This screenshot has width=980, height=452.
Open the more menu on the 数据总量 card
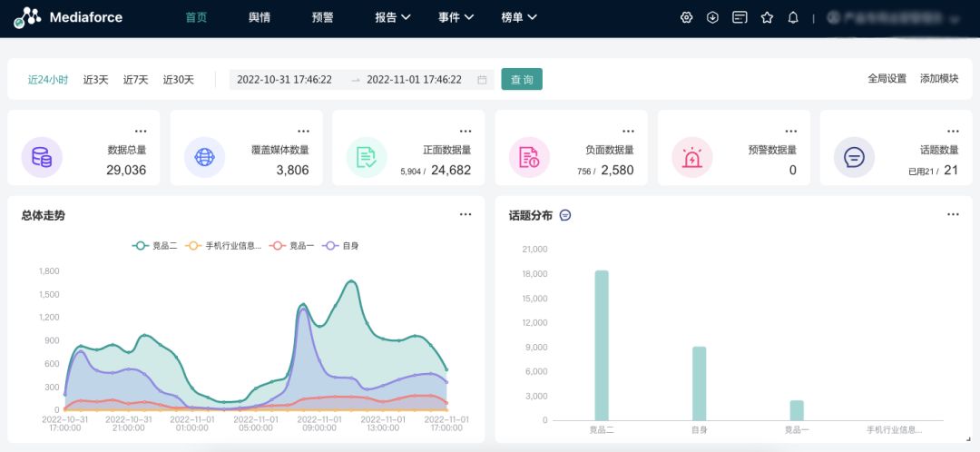[x=141, y=132]
